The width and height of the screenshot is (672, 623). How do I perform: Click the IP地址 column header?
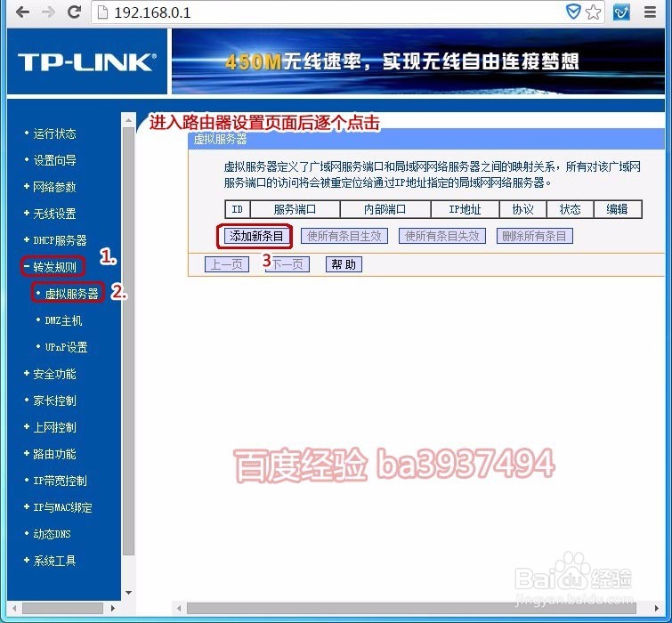pos(465,209)
